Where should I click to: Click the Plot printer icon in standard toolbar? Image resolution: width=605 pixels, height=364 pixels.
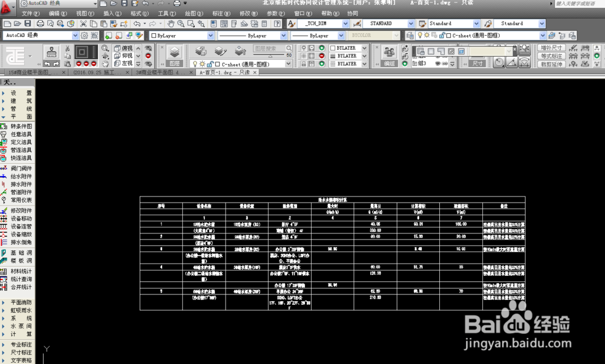(x=40, y=24)
